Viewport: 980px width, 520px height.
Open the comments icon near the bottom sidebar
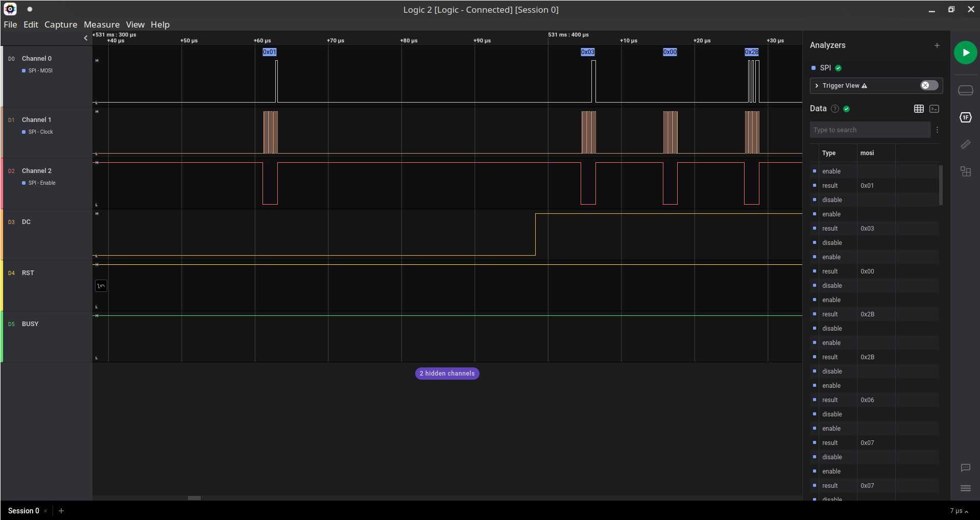tap(965, 468)
